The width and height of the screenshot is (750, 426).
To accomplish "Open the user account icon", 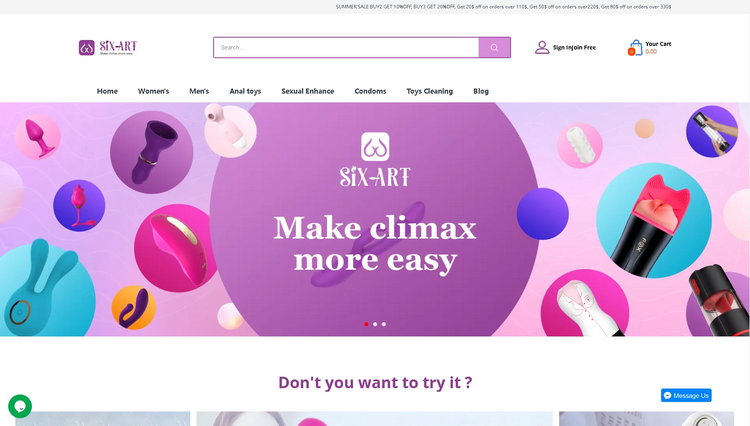I will coord(542,47).
